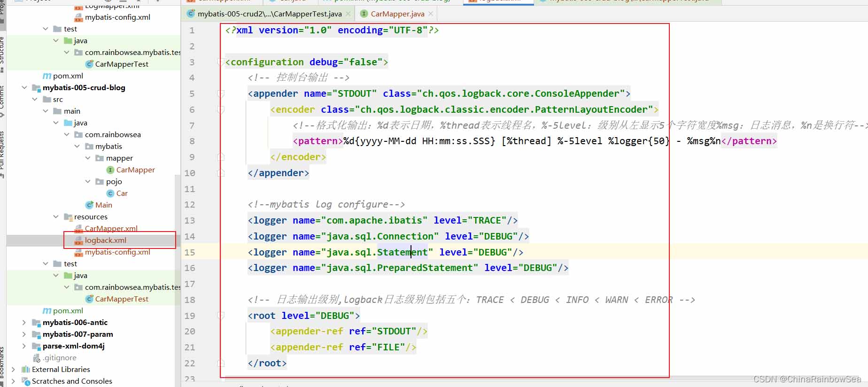Collapse the resources folder
868x387 pixels.
[56, 217]
